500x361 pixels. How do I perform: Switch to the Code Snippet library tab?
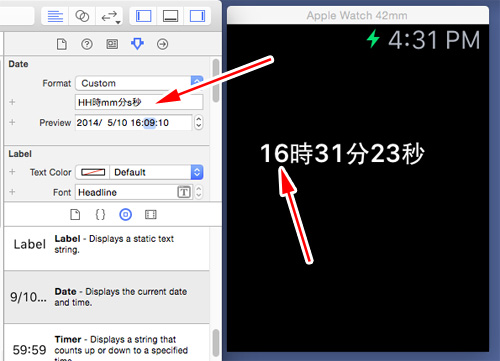click(x=100, y=214)
